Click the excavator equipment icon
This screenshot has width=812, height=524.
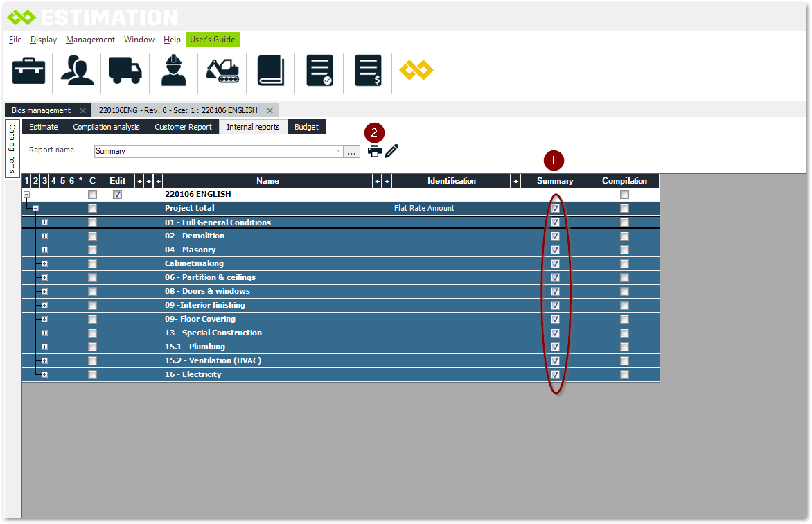[222, 71]
